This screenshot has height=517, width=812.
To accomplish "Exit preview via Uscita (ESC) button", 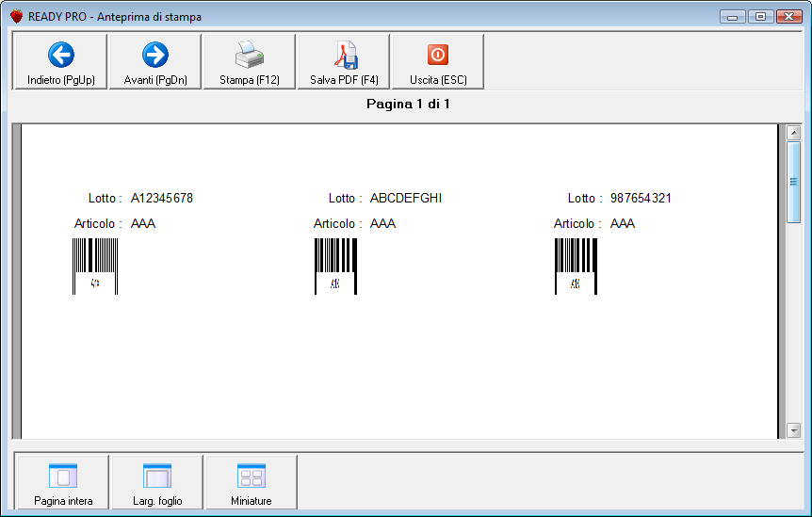I will click(438, 61).
